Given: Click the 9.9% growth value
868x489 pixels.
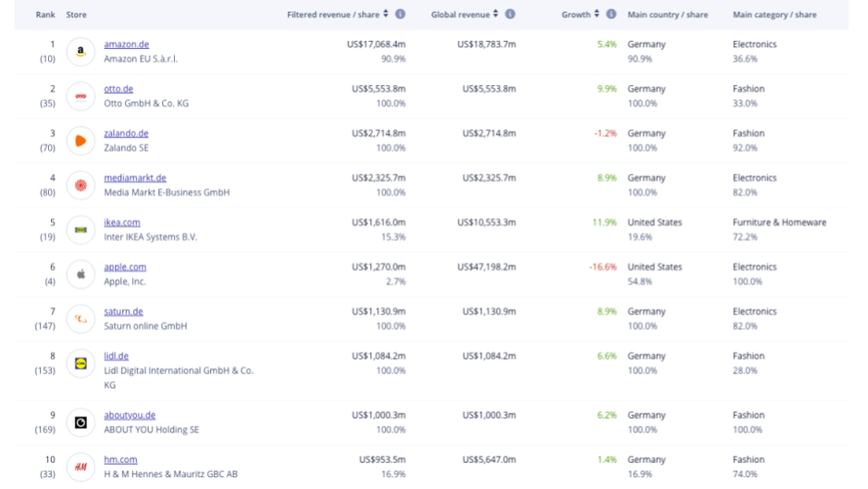Looking at the screenshot, I should [x=607, y=89].
